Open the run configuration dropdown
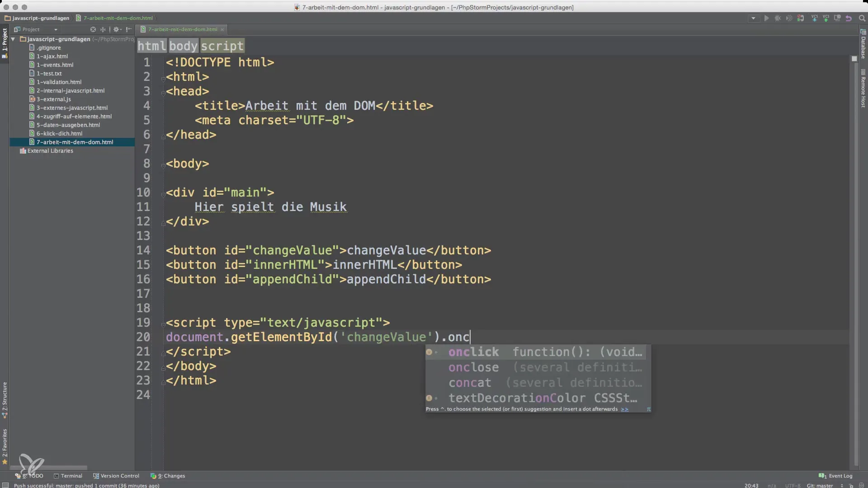868x488 pixels. (753, 19)
